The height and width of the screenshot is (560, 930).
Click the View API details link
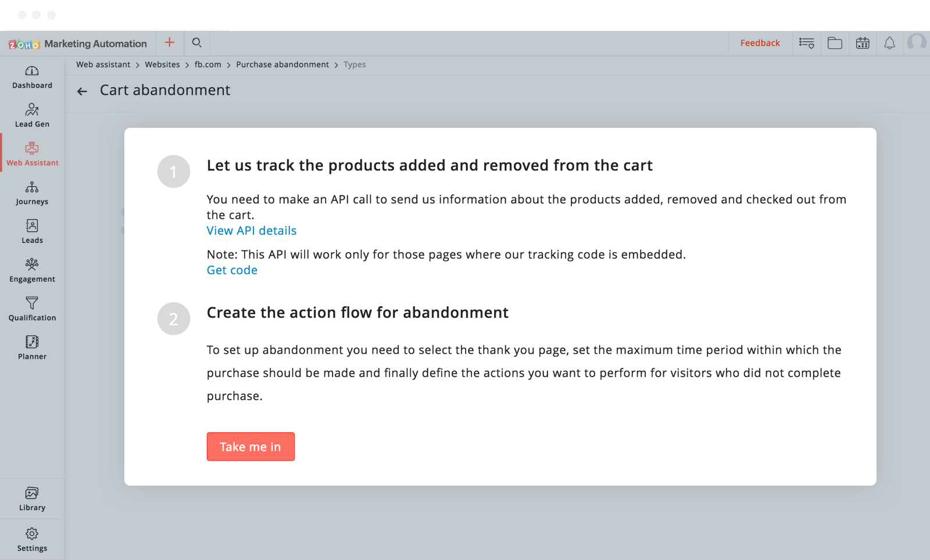point(252,231)
